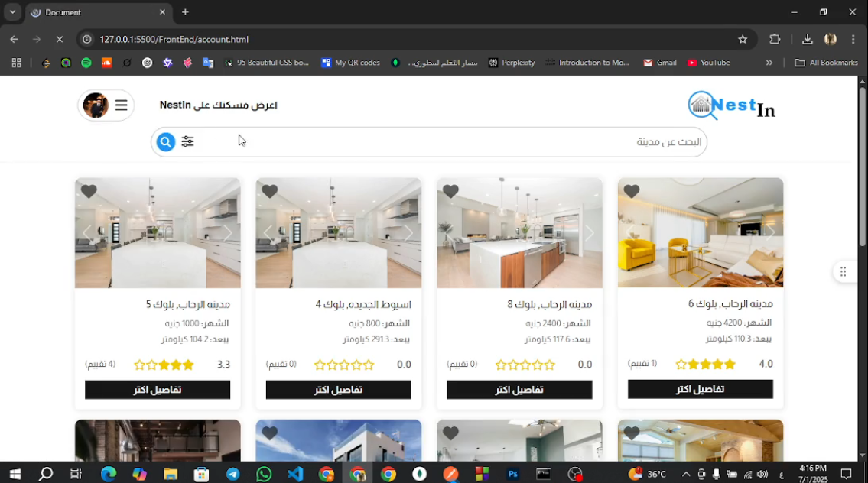Open a new browser tab
The height and width of the screenshot is (483, 868).
185,12
